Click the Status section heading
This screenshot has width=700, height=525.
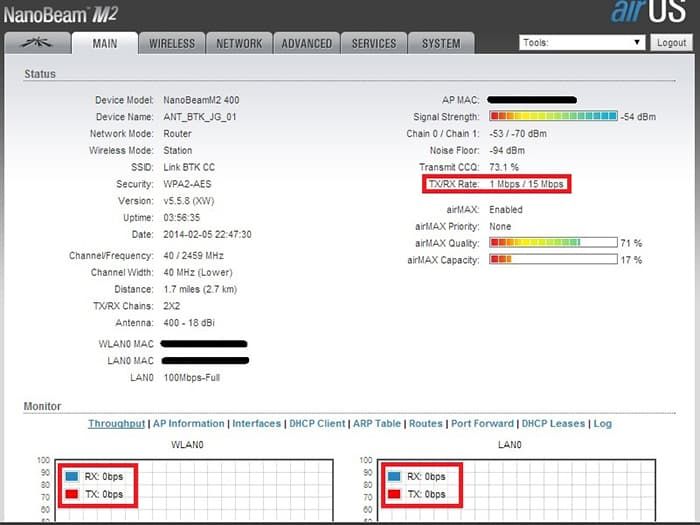pos(40,74)
